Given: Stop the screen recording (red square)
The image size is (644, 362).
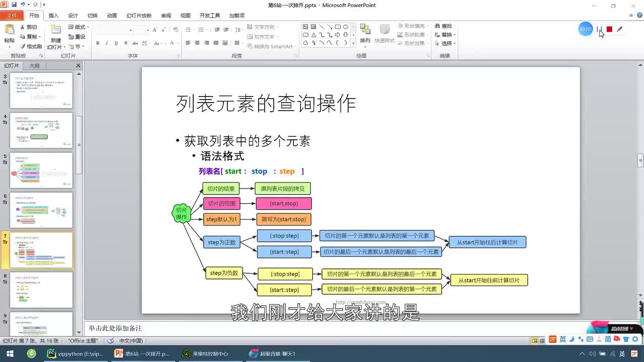Looking at the screenshot, I should tap(609, 29).
